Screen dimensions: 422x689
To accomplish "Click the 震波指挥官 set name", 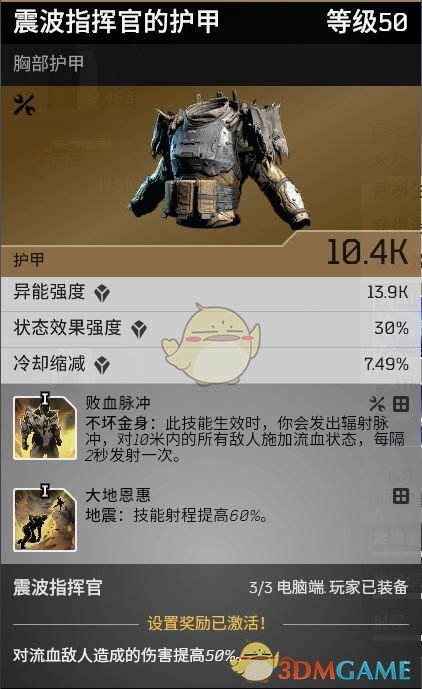I will [x=58, y=587].
